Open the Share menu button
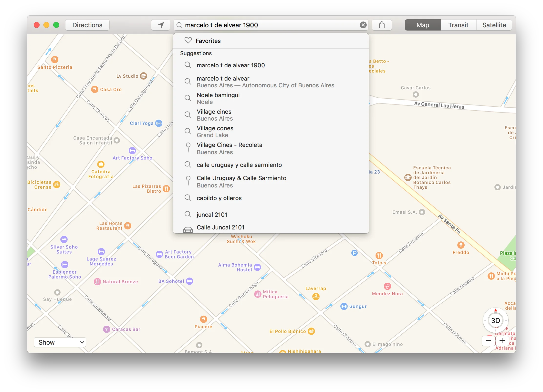543x392 pixels. (x=382, y=25)
